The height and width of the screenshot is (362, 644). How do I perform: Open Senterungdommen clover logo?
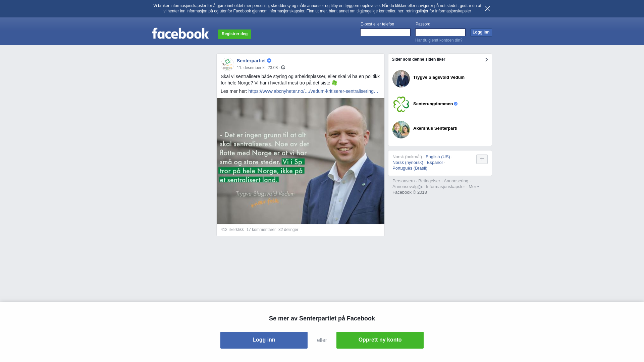coord(401,104)
